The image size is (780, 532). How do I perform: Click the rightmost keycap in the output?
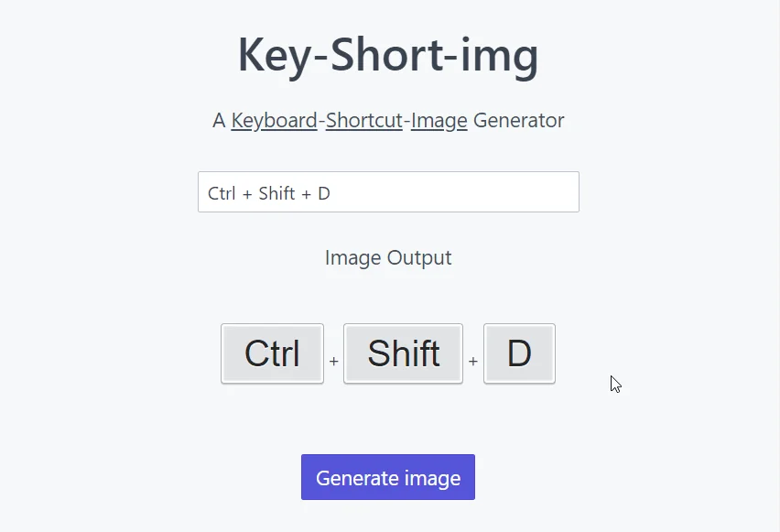[519, 353]
